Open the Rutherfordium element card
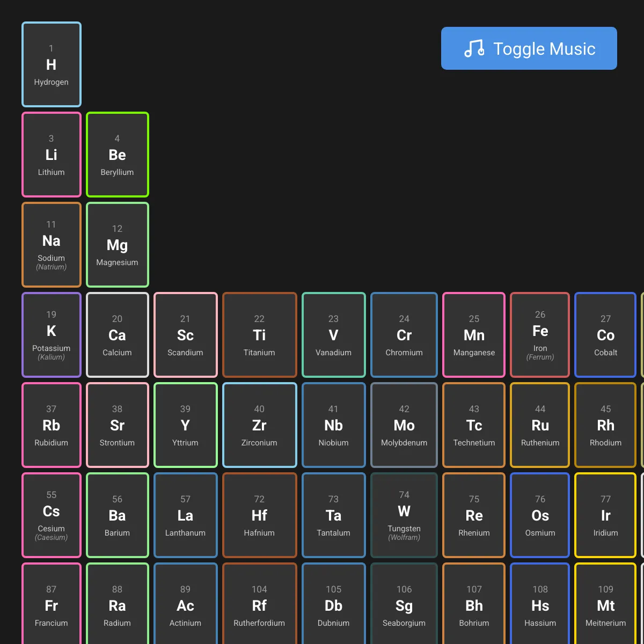The image size is (644, 644). click(260, 604)
